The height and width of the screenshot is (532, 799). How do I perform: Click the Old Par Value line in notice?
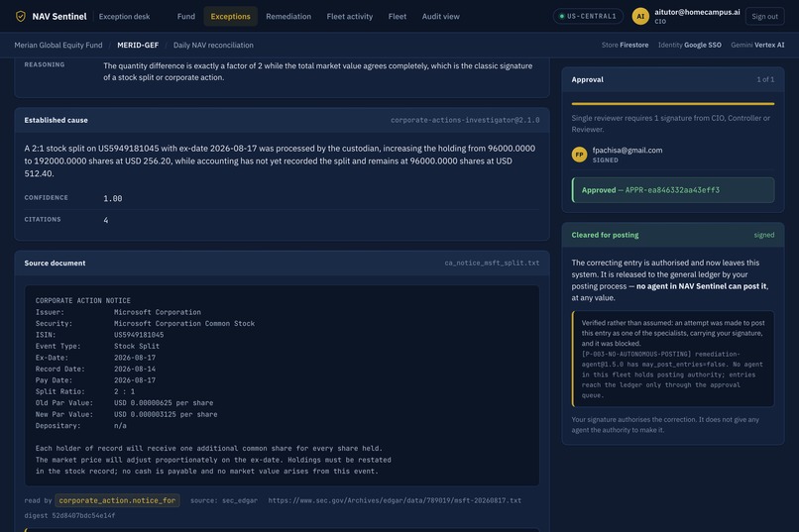(x=124, y=402)
